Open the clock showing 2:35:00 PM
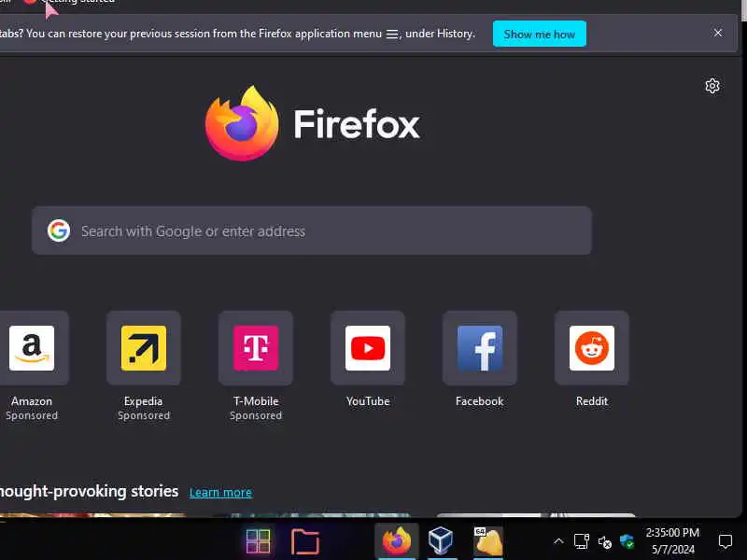747x560 pixels. pyautogui.click(x=672, y=532)
